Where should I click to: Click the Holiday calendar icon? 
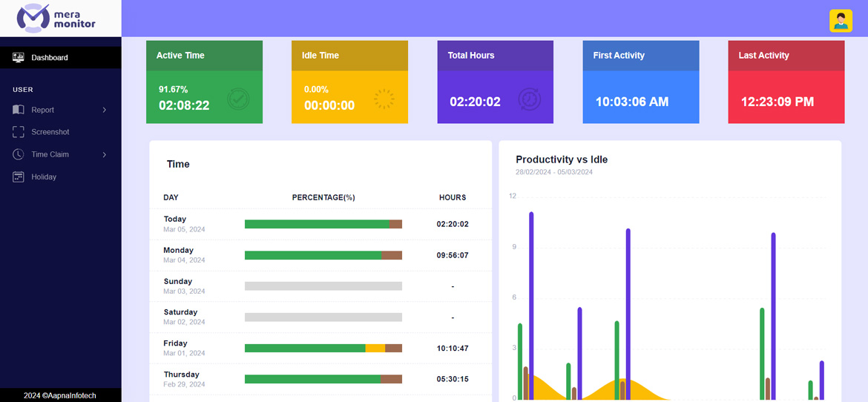point(19,177)
